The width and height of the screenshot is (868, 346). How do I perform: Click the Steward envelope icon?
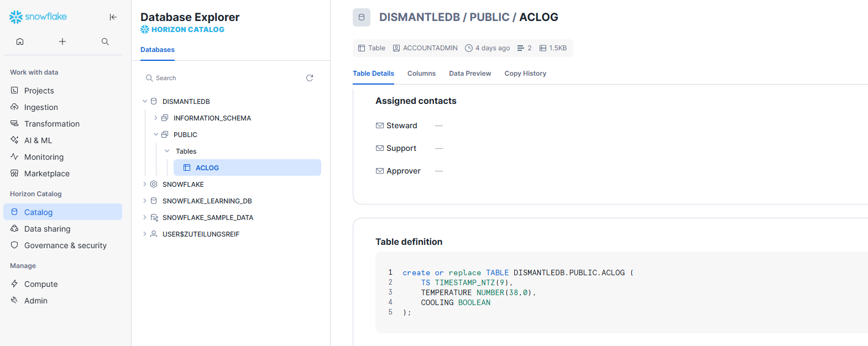click(380, 125)
